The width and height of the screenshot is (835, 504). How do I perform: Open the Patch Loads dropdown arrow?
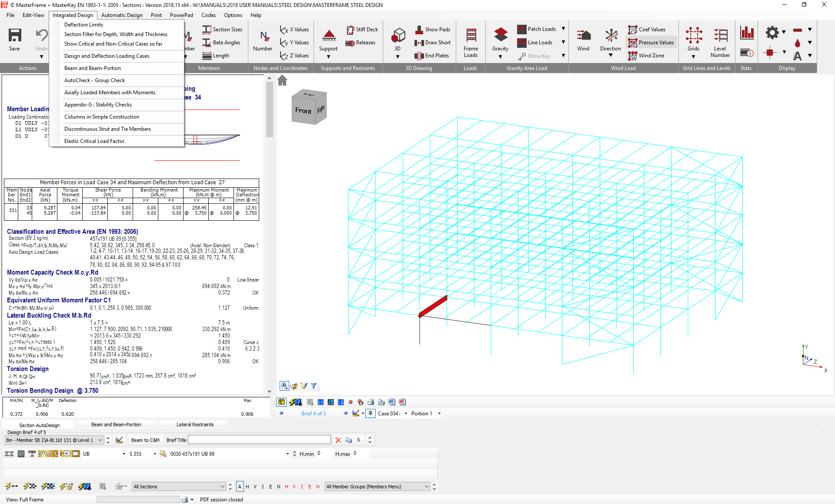coord(563,29)
